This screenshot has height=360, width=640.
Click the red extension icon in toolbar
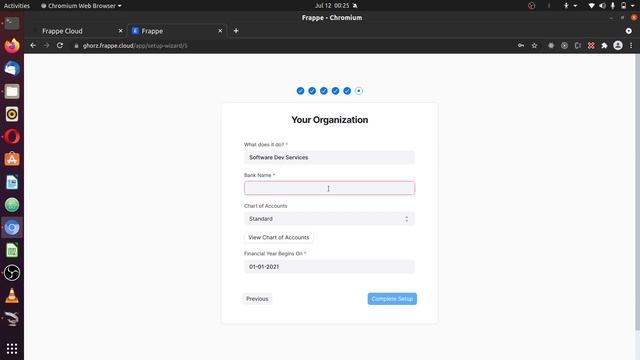[591, 45]
